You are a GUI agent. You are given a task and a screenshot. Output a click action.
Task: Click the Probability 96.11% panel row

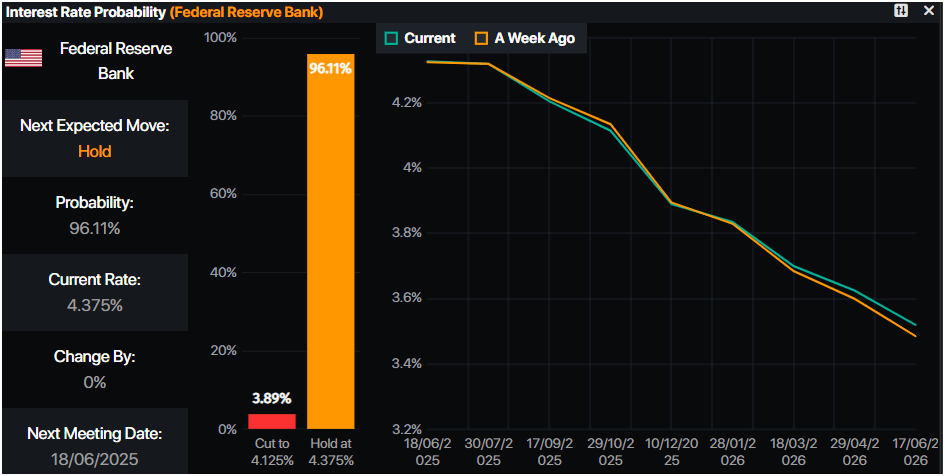tap(95, 215)
